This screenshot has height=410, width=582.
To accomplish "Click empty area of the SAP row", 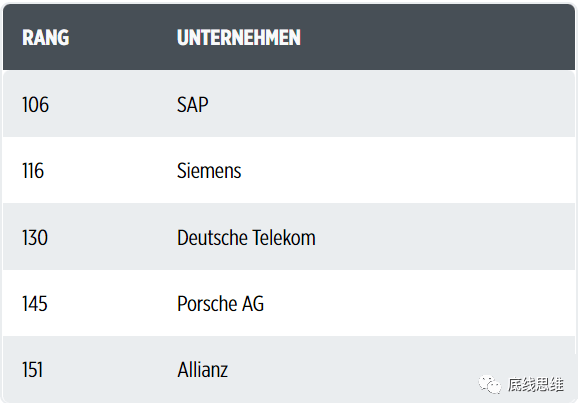I will [x=390, y=105].
